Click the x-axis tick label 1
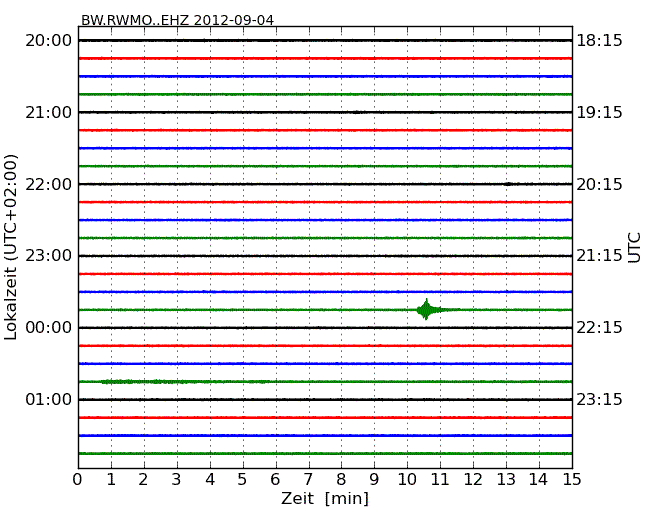This screenshot has width=650, height=520. point(111,479)
